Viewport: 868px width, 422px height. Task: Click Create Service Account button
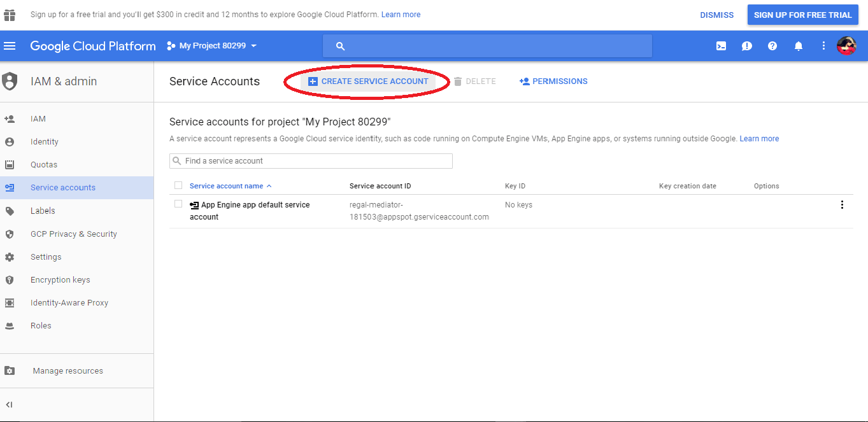click(x=368, y=81)
